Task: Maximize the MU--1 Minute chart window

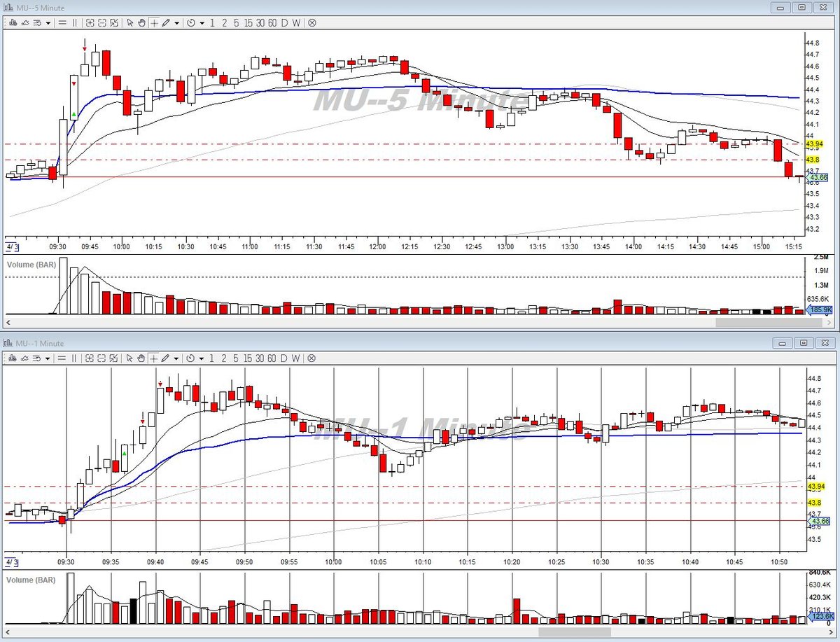Action: (804, 342)
